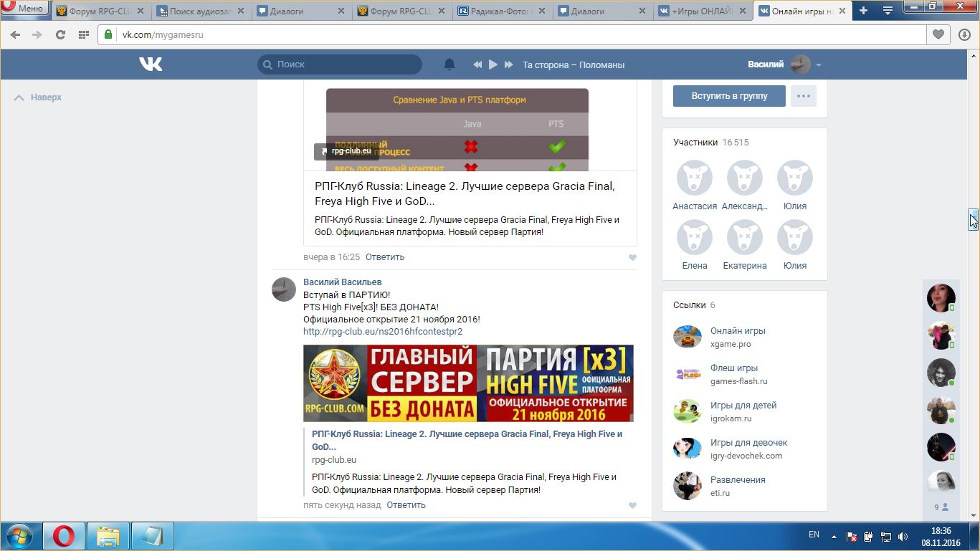Viewport: 980px width, 551px height.
Task: Click the VK search field
Action: (x=340, y=64)
